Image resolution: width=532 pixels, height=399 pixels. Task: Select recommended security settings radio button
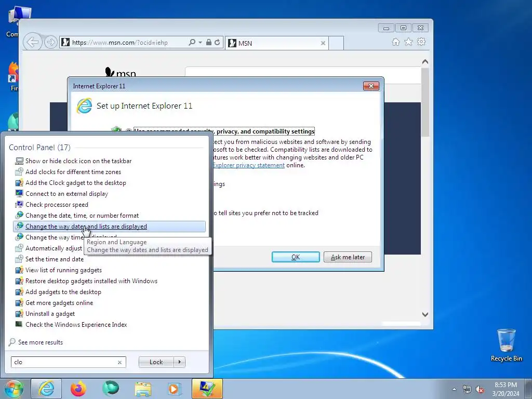tap(129, 131)
